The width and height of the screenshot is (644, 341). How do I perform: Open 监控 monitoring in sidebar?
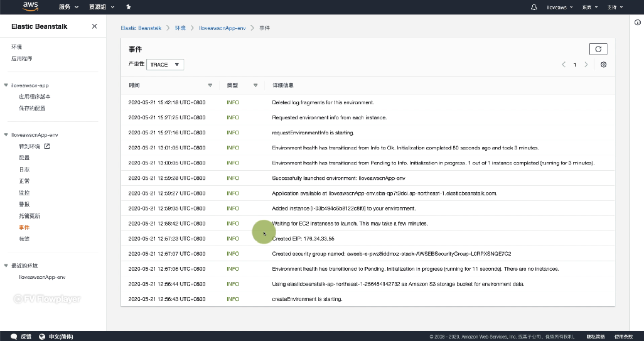point(24,193)
